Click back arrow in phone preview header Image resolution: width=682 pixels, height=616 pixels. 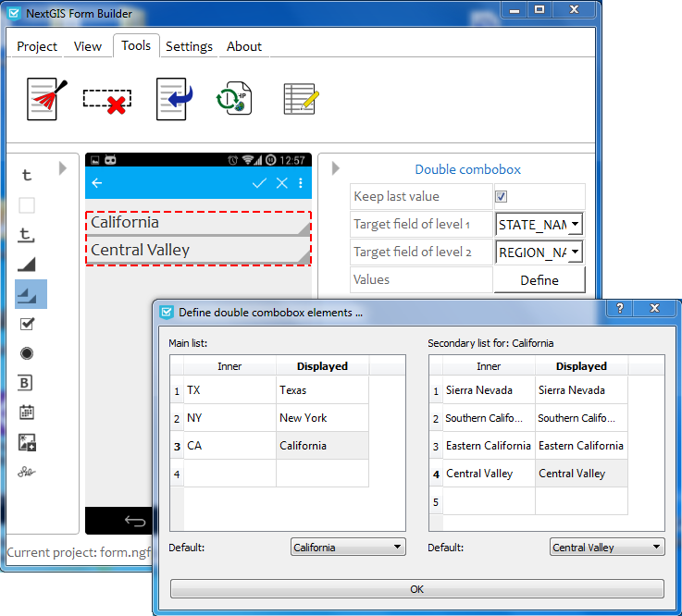97,183
